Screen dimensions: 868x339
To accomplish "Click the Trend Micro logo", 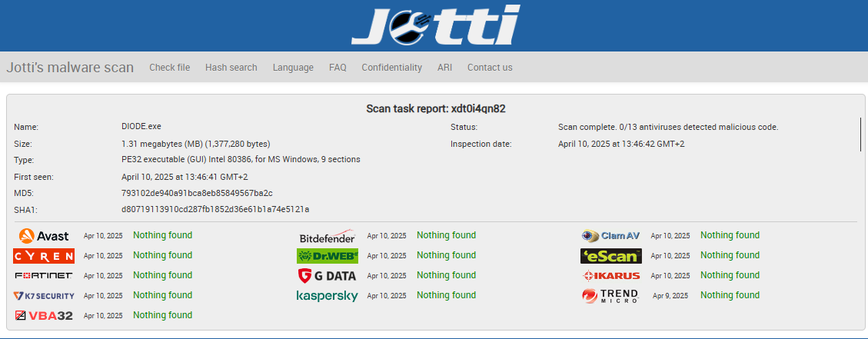I will [610, 296].
